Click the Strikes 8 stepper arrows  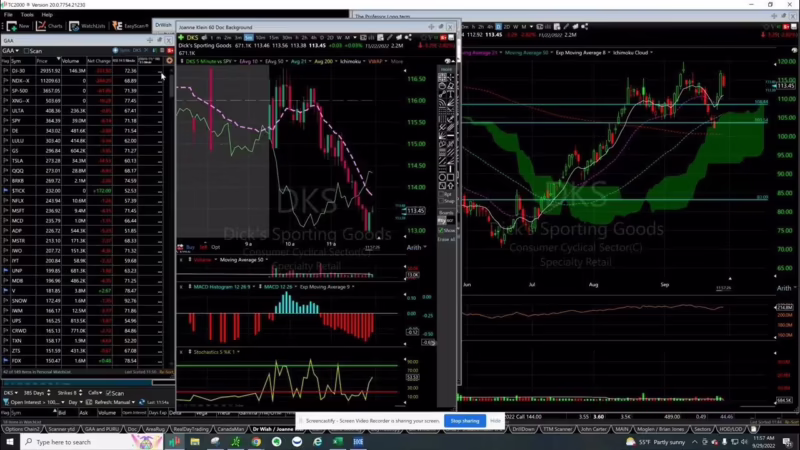click(x=81, y=393)
